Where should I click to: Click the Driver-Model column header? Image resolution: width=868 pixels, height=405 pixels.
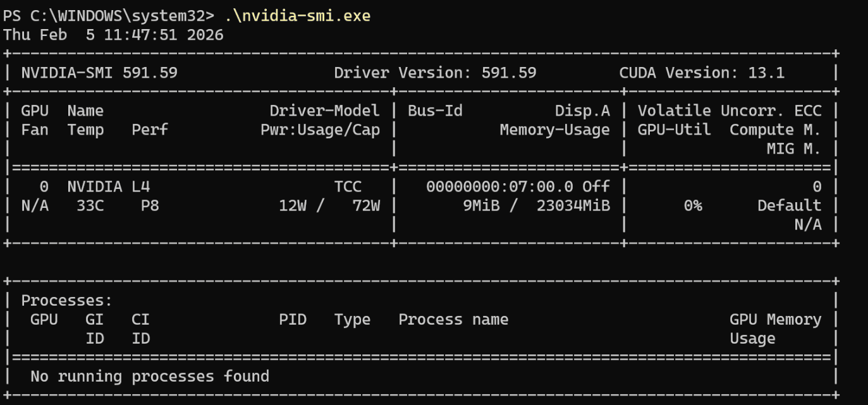click(325, 111)
